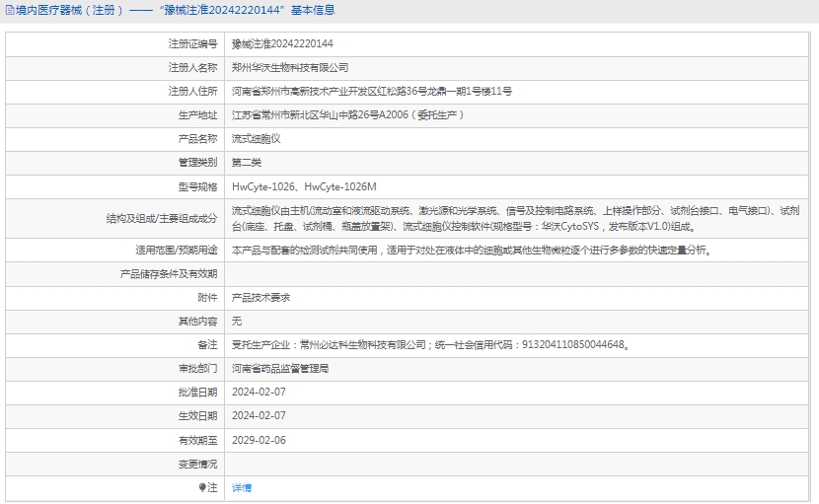This screenshot has height=504, width=819.
Task: Select registration number 豫械注准20242220144 in the table
Action: (282, 44)
